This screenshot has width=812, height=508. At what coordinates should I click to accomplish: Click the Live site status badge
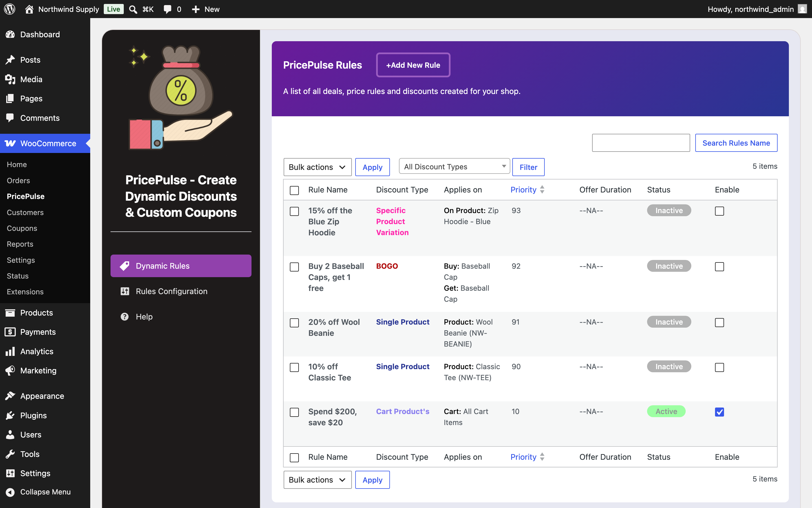click(x=113, y=9)
